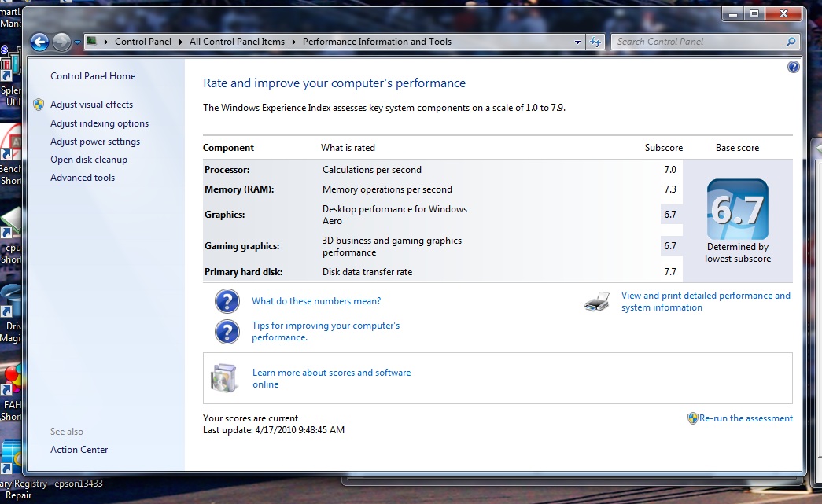This screenshot has height=504, width=822.
Task: Open Adjust power settings
Action: [95, 142]
